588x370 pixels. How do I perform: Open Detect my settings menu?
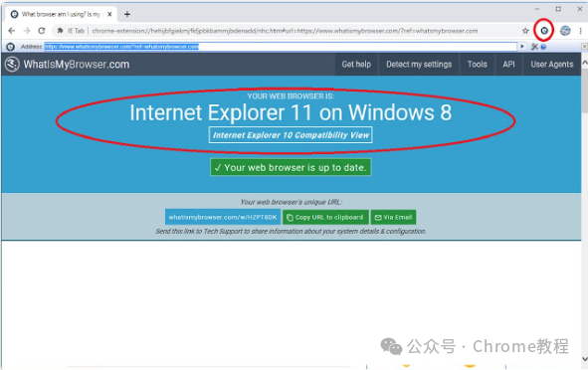click(419, 64)
